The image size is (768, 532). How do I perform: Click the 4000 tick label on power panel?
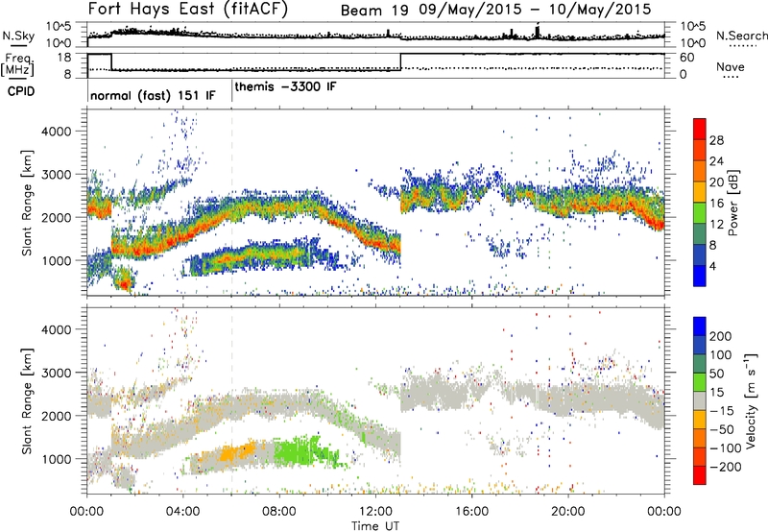click(56, 131)
